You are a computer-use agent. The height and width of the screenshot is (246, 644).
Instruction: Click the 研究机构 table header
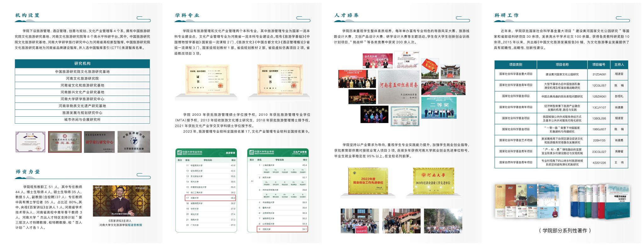point(82,64)
